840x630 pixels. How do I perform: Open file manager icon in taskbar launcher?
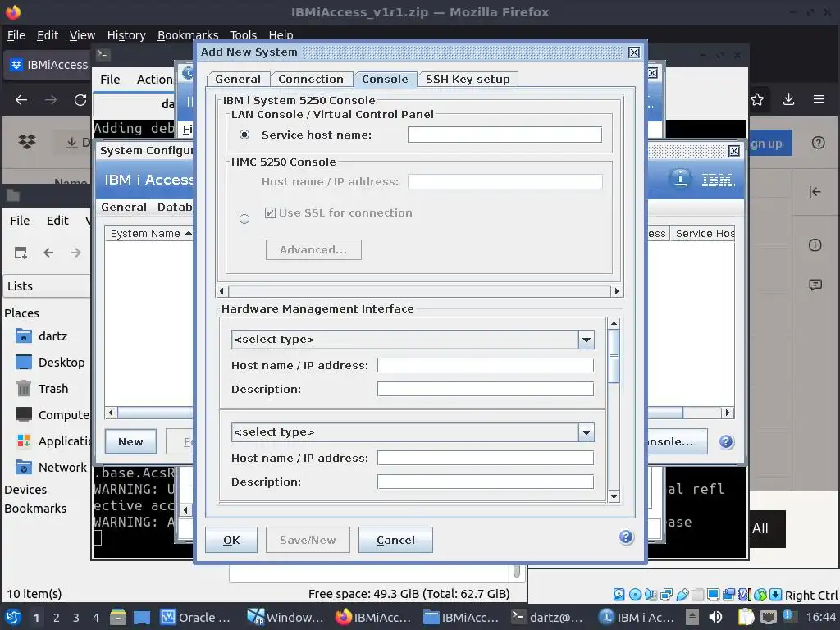(118, 618)
